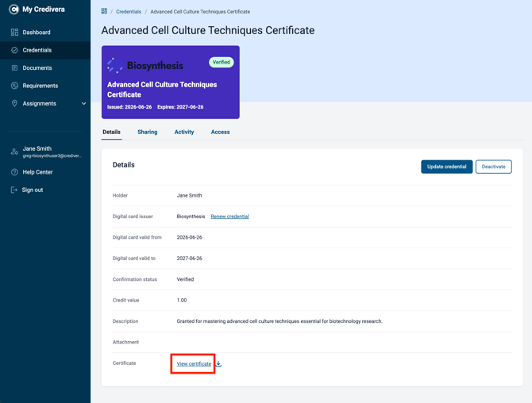The image size is (532, 403).
Task: Click the Deactivate button
Action: pyautogui.click(x=493, y=167)
